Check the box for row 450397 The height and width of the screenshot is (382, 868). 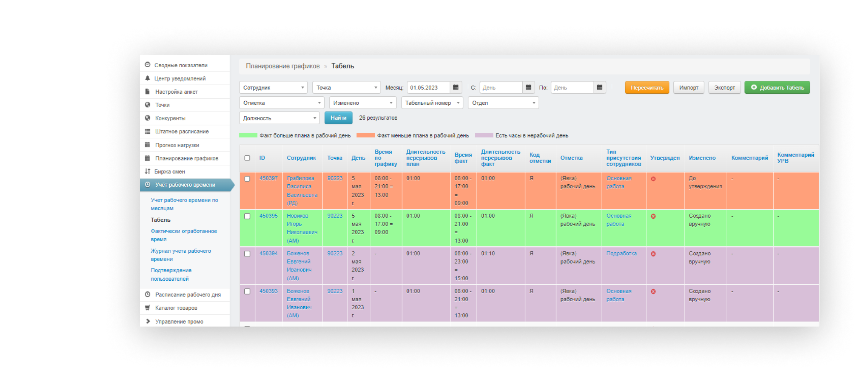[x=247, y=179]
